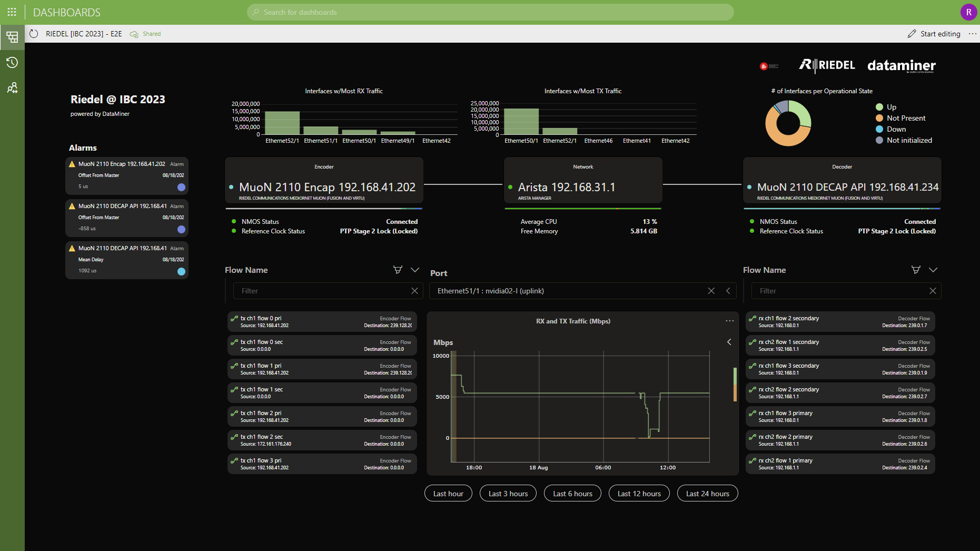
Task: Select Last 24 hours time range
Action: tap(708, 494)
